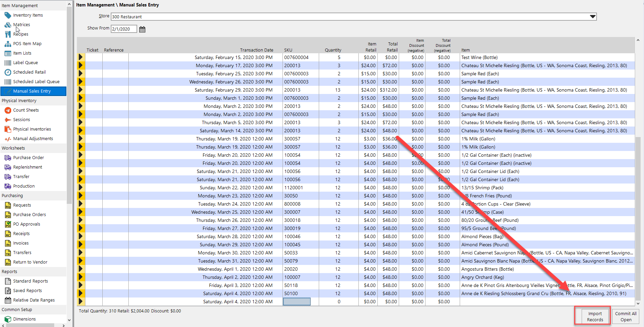Open the Saved Reports icon
Image resolution: width=644 pixels, height=327 pixels.
click(8, 291)
